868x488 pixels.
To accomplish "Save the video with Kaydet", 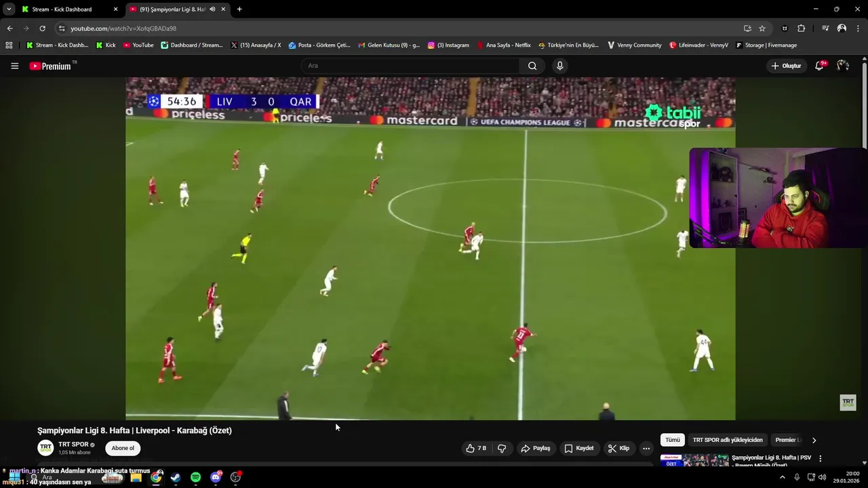I will pyautogui.click(x=579, y=448).
